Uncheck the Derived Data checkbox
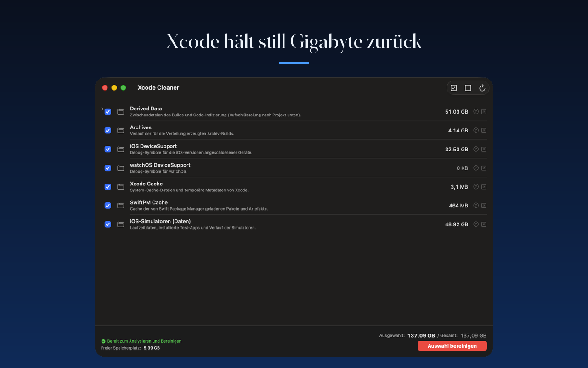The width and height of the screenshot is (588, 368). (108, 112)
